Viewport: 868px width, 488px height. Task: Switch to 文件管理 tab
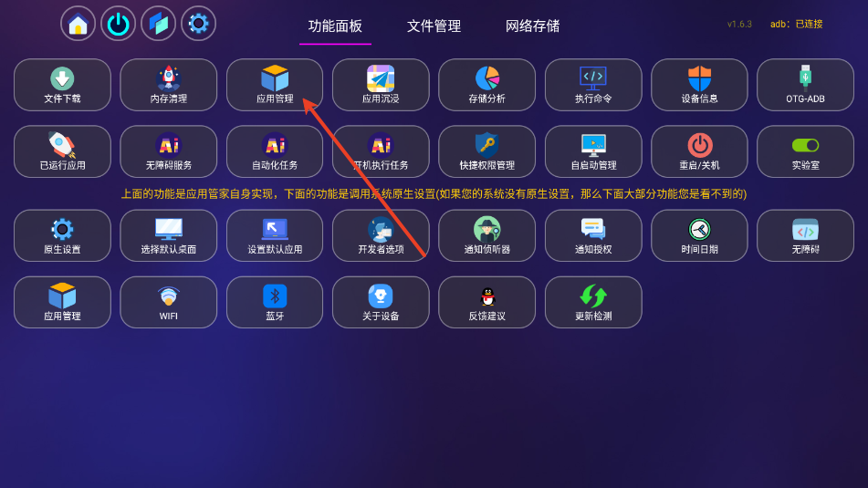point(434,26)
